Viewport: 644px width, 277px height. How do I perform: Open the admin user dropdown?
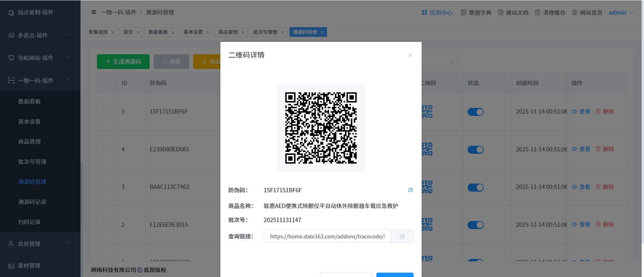click(621, 13)
